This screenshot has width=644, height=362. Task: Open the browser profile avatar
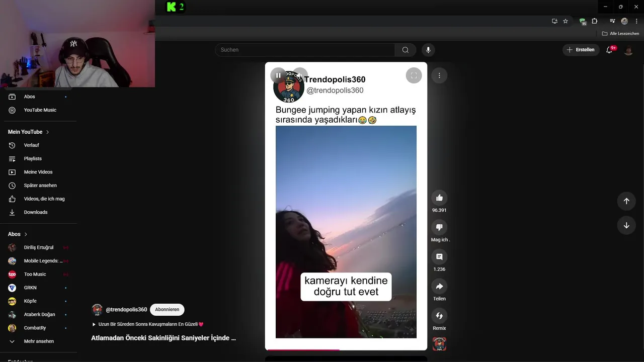tap(624, 21)
